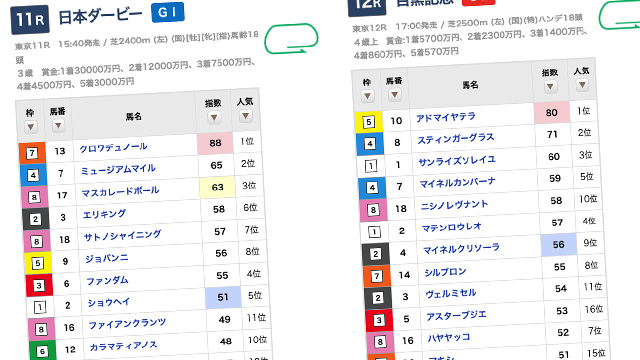Sort 12R table by 枠 arrow
640x360 pixels.
(x=367, y=96)
